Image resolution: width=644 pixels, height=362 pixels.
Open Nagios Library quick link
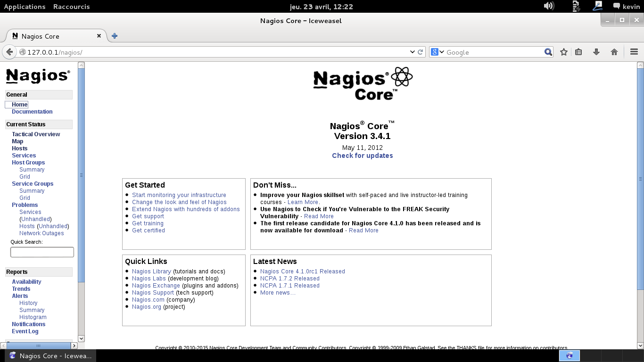click(x=151, y=271)
